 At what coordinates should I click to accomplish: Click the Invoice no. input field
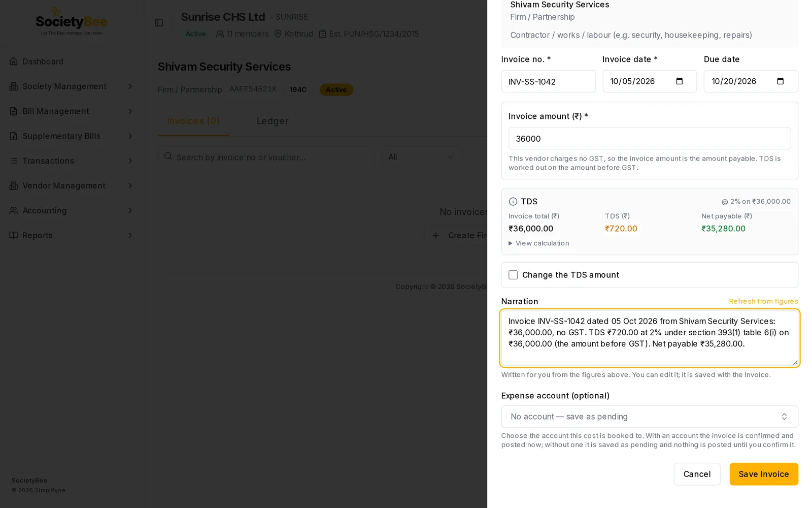[549, 81]
